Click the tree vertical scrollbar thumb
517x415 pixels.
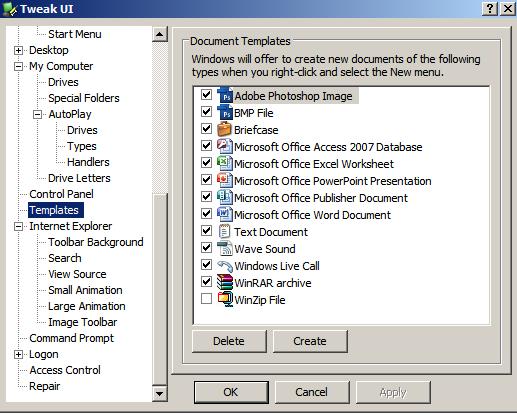tap(160, 289)
